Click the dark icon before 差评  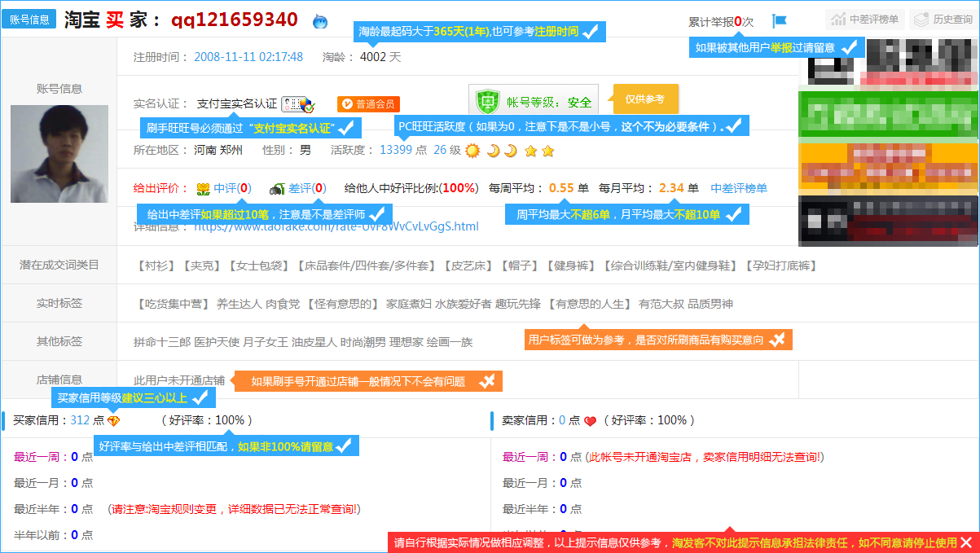pyautogui.click(x=277, y=189)
